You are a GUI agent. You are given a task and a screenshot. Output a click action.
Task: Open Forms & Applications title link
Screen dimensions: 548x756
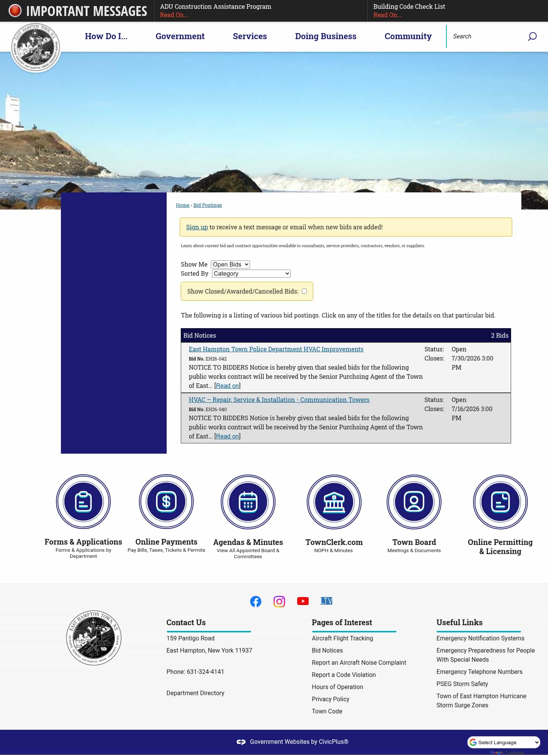[83, 542]
